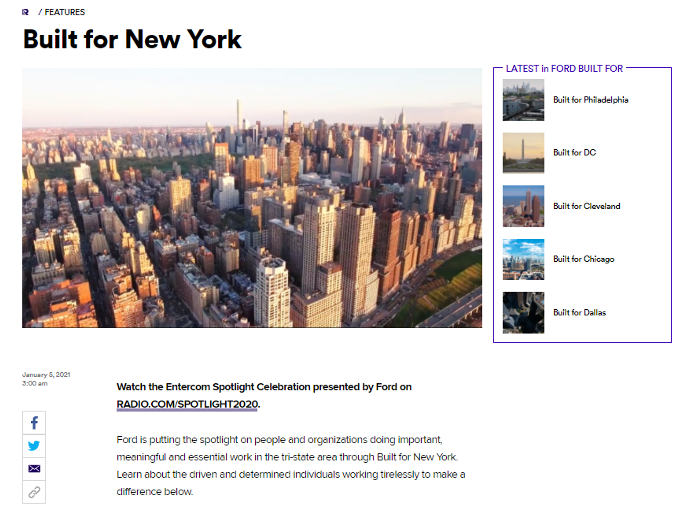Open Built for Cleveland article
693x514 pixels.
pyautogui.click(x=586, y=206)
